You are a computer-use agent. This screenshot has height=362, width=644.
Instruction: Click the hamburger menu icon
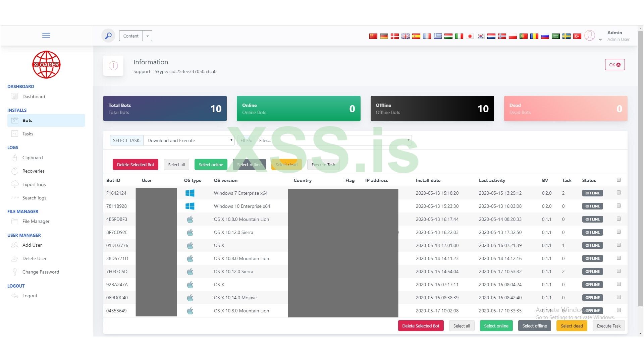pyautogui.click(x=46, y=35)
